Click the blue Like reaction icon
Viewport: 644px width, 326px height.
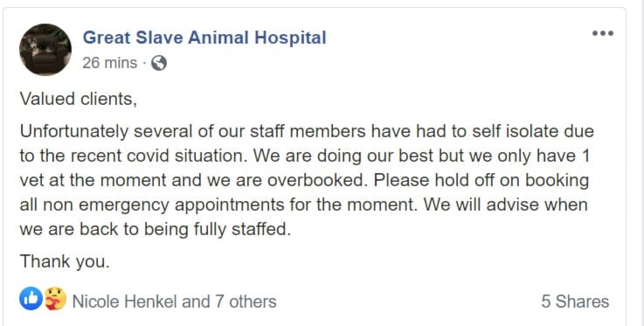[31, 299]
